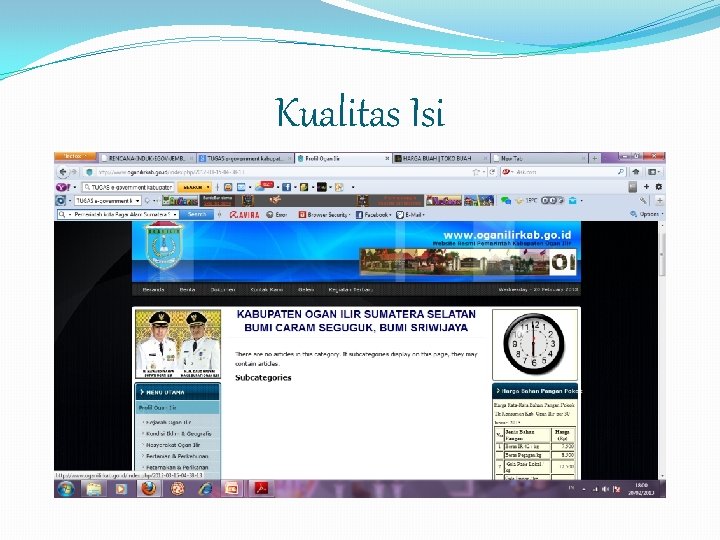Open Windows Explorer from the taskbar

tap(94, 489)
